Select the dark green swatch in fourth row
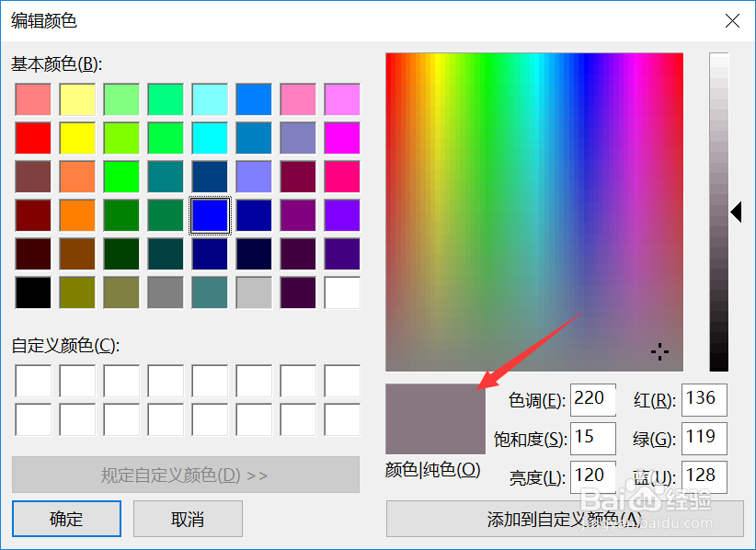The image size is (756, 550). click(x=121, y=215)
